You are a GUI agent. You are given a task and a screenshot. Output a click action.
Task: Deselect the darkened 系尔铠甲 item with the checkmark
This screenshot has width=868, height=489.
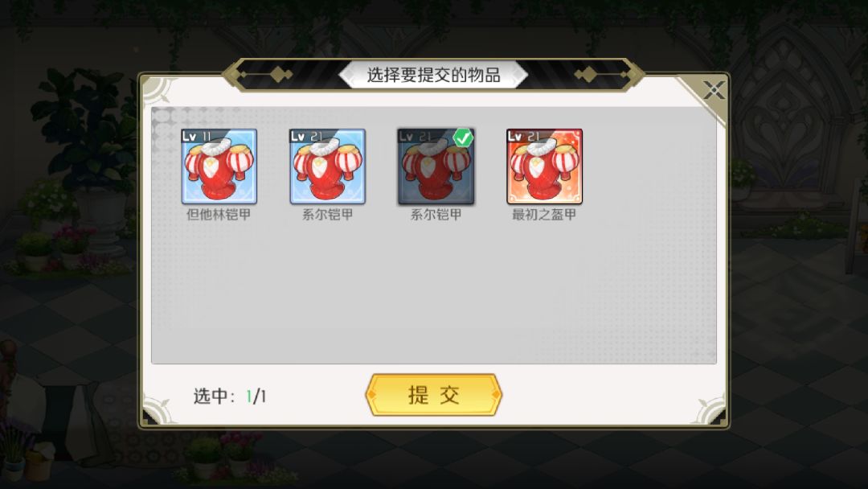pyautogui.click(x=436, y=166)
